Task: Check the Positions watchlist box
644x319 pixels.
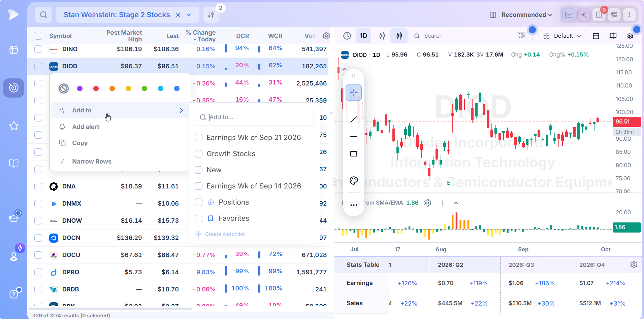Action: [x=199, y=202]
